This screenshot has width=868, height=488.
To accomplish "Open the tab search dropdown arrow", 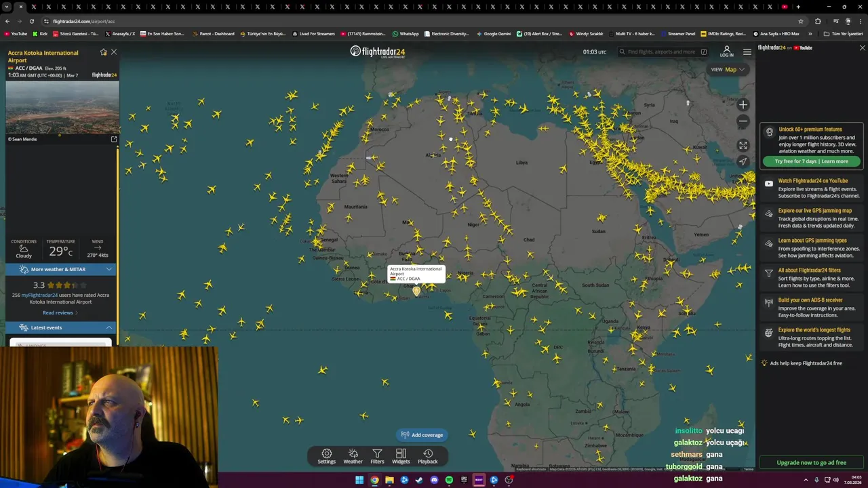I will point(7,7).
